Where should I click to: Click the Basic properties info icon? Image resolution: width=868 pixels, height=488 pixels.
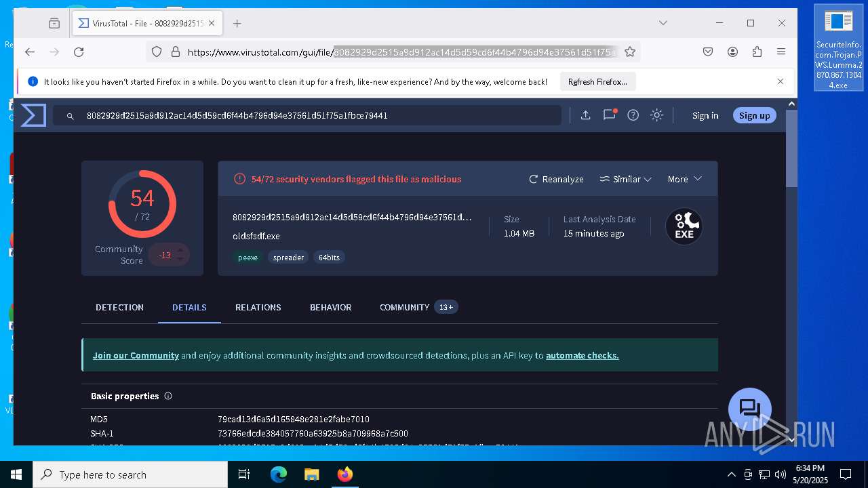tap(168, 396)
